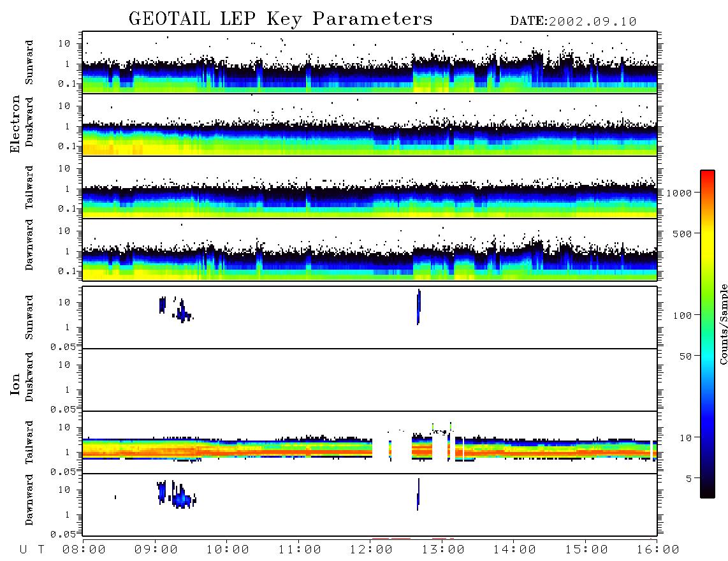
Task: Click the Electron "Duskward" panel label
Action: (x=29, y=122)
